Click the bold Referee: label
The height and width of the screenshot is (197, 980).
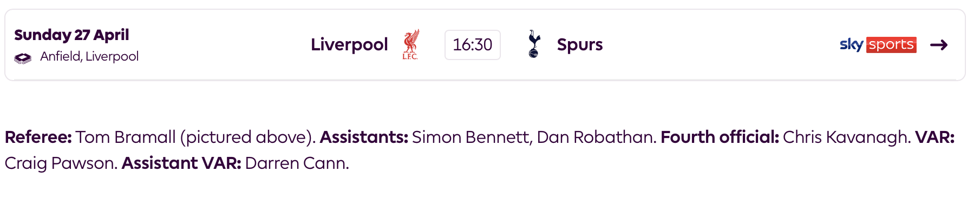click(x=38, y=137)
